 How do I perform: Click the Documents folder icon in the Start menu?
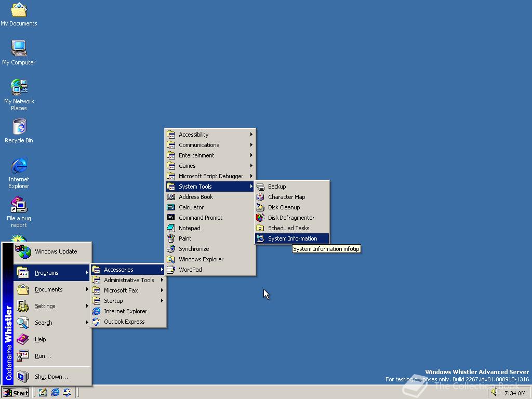coord(23,289)
